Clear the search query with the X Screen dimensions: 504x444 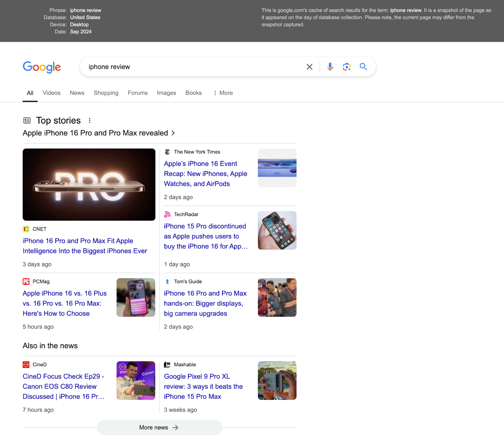pos(309,66)
